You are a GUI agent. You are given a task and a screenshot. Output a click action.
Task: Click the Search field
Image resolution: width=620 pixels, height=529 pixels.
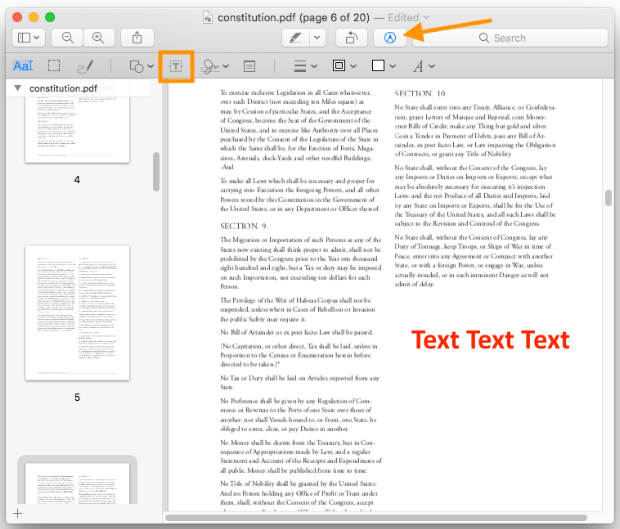coord(510,38)
